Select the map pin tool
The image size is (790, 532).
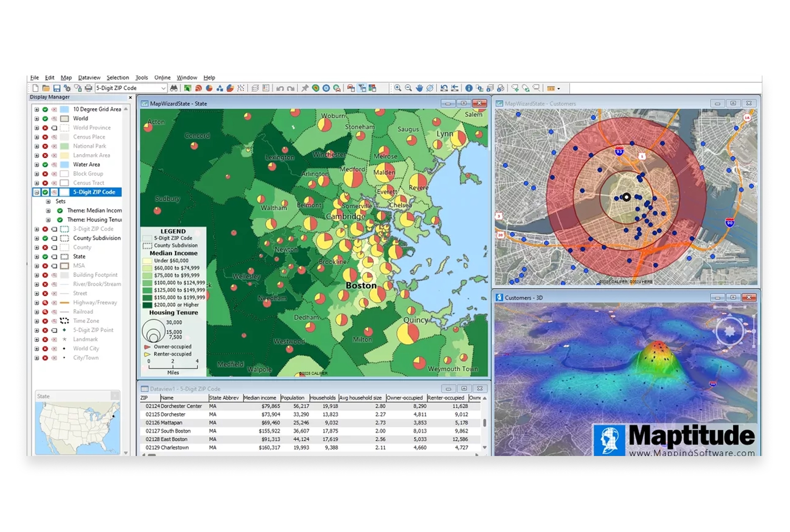click(304, 88)
